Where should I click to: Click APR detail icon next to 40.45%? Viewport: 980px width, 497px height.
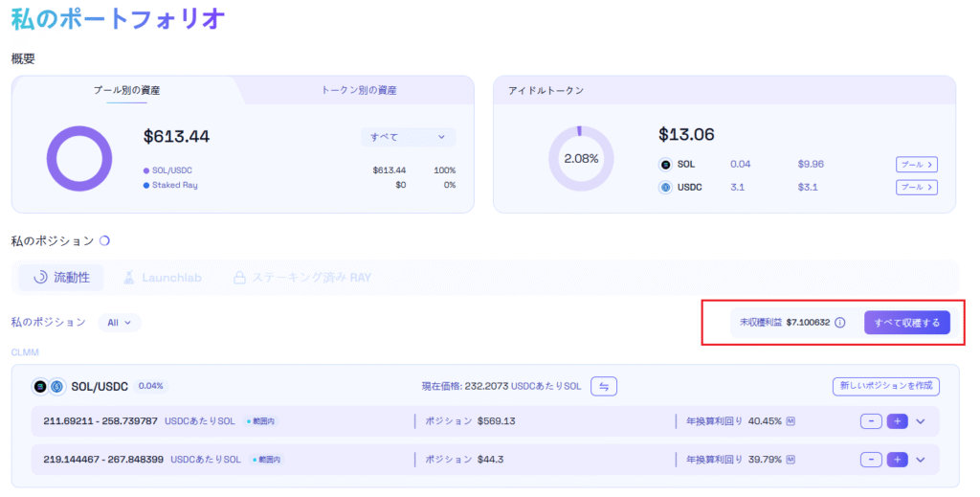791,420
